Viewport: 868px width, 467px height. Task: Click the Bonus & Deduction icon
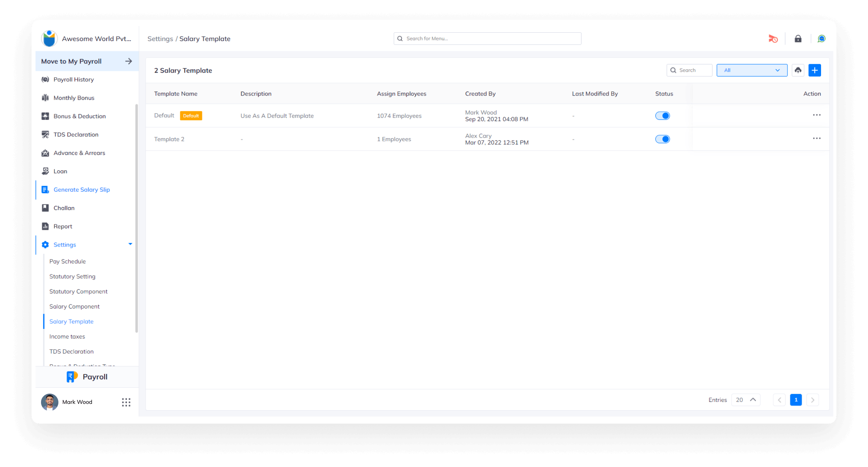45,116
